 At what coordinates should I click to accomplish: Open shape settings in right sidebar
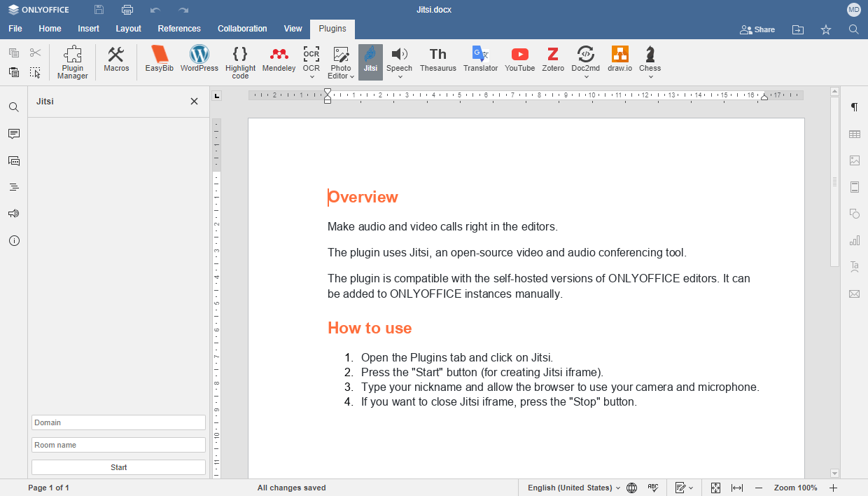(x=854, y=214)
